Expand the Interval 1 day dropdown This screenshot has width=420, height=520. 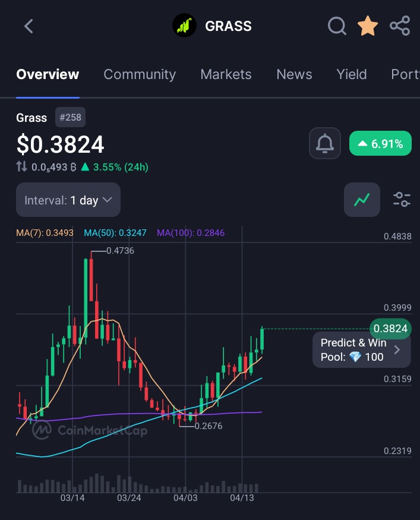[x=68, y=200]
